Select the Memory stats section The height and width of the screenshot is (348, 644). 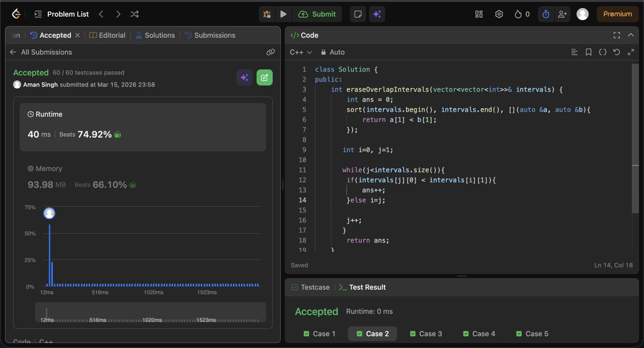[143, 177]
